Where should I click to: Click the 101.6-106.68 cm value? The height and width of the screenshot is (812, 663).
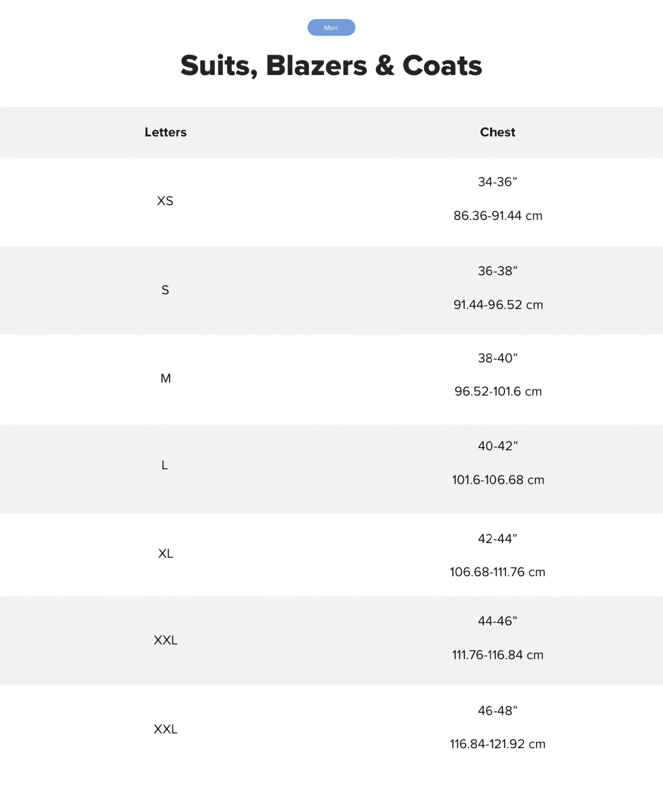point(498,480)
